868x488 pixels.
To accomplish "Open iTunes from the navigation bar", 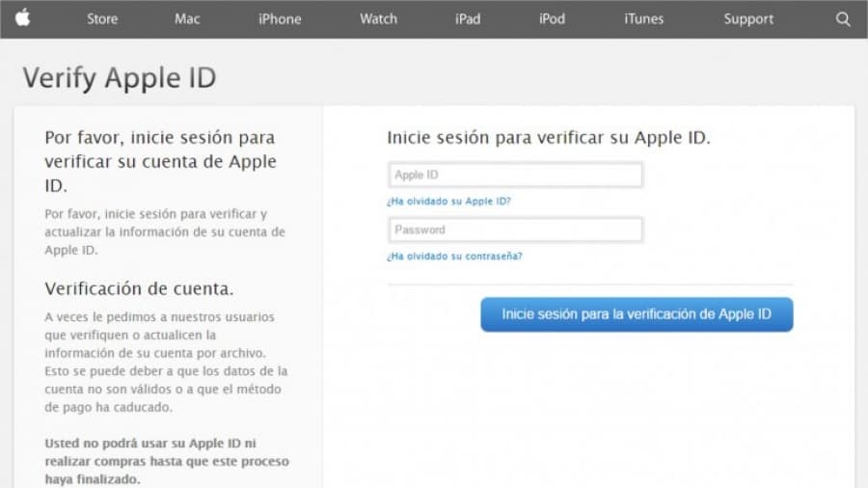I will click(644, 19).
